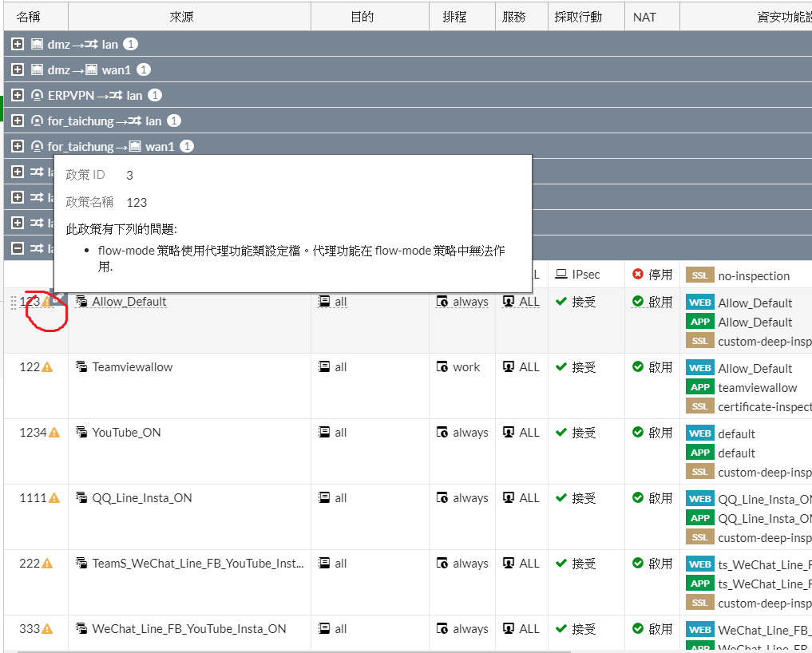Viewport: 812px width, 653px height.
Task: Click the WEB badge in YouTube_ON row
Action: coord(700,433)
